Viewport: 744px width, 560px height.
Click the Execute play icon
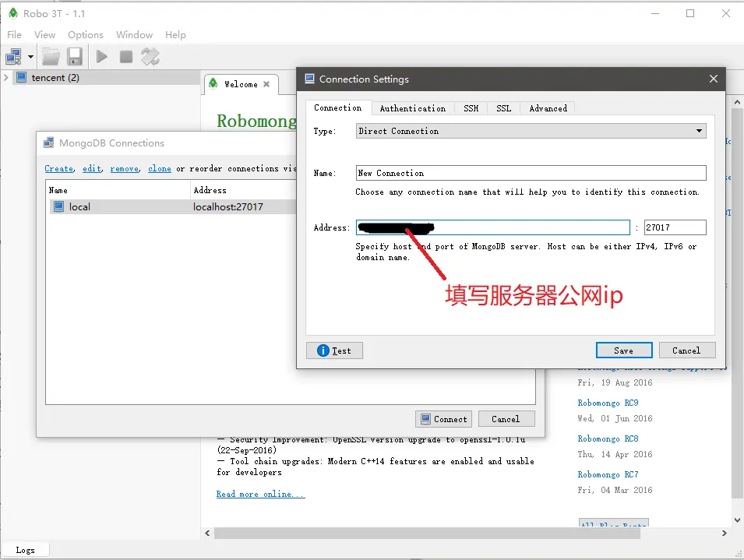click(x=101, y=57)
